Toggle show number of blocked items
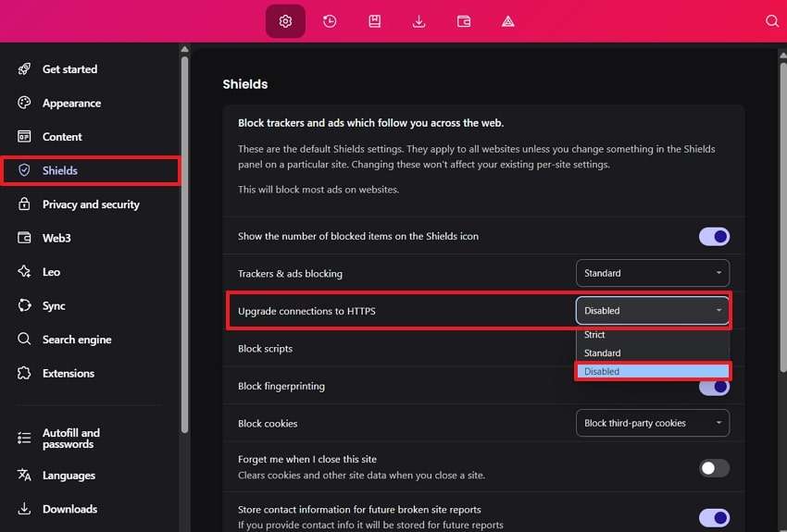The width and height of the screenshot is (787, 532). [x=714, y=236]
